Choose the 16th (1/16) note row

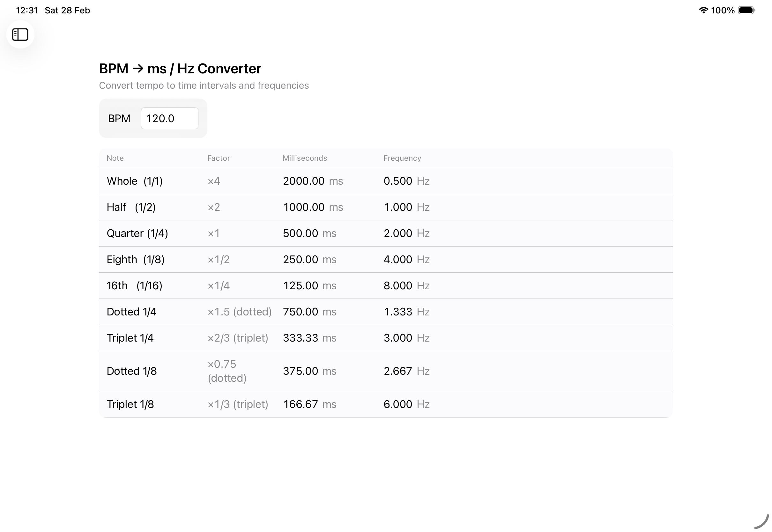click(134, 286)
